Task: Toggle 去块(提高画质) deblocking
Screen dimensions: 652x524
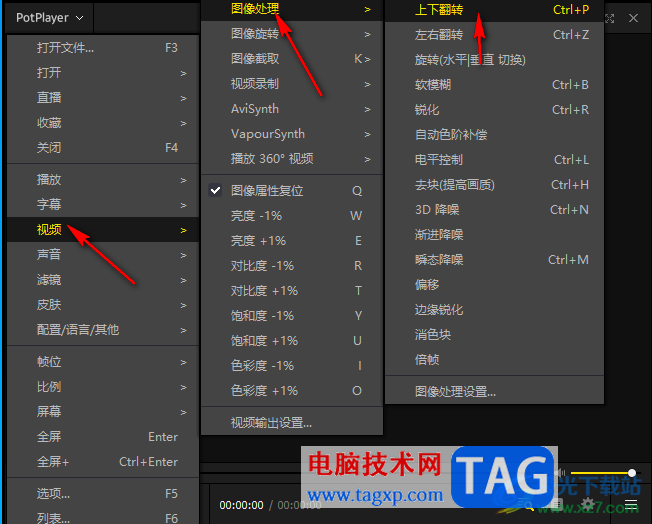Action: (494, 185)
